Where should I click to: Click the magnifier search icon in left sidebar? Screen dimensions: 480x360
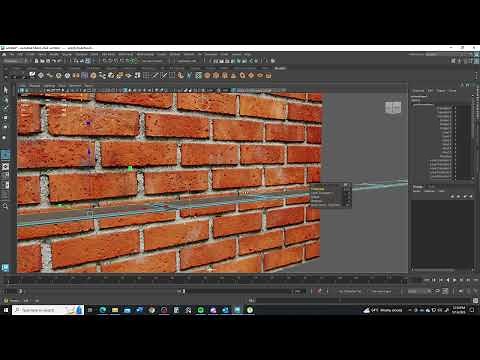click(x=5, y=207)
